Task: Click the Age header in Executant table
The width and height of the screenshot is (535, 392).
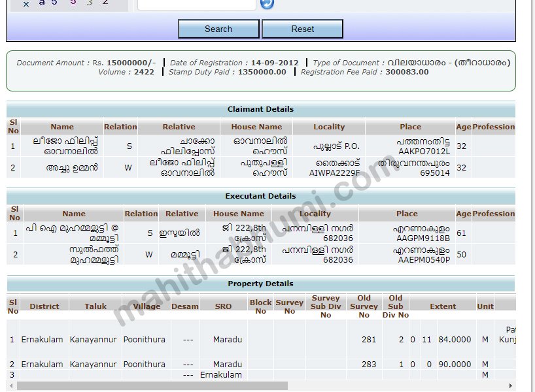Action: 464,214
